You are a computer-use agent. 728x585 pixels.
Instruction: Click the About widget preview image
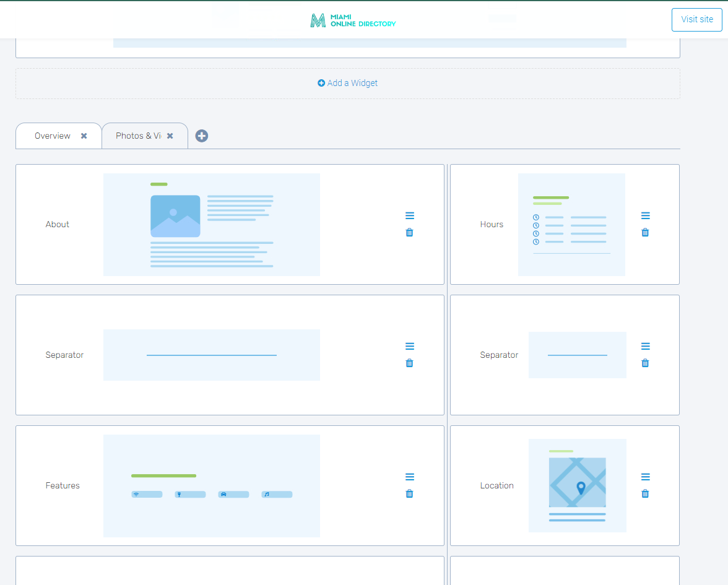[x=212, y=224]
